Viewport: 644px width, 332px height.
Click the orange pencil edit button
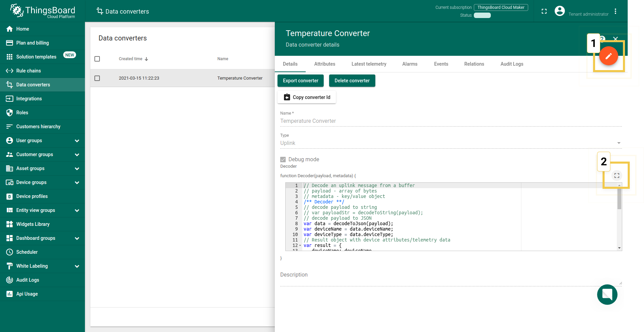point(608,56)
